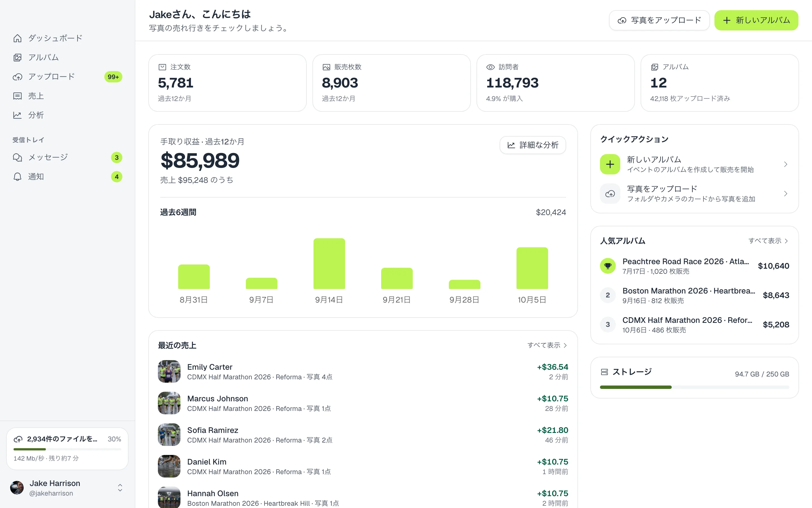Open the メッセージ inbox item
This screenshot has height=508, width=812.
pos(67,157)
